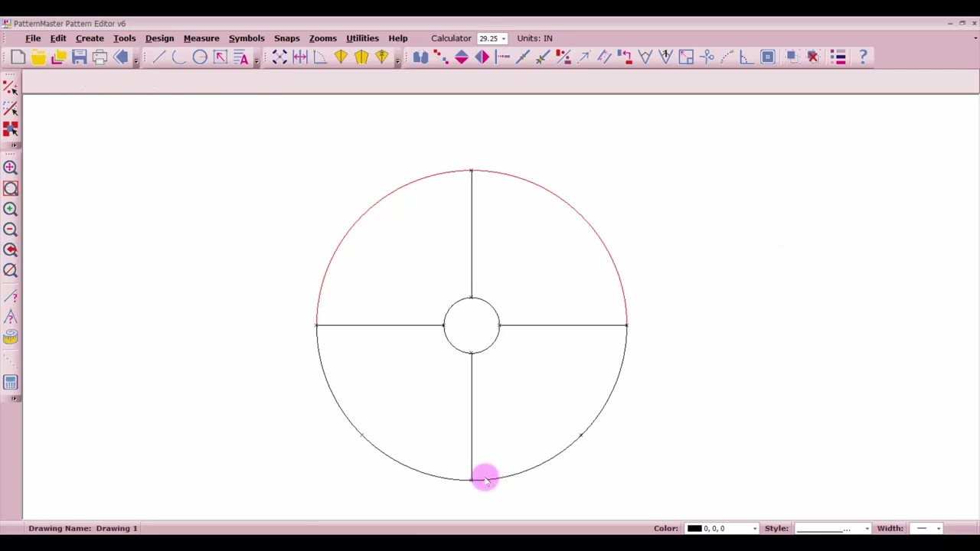Image resolution: width=980 pixels, height=551 pixels.
Task: Click the pink and blue list lines icon
Action: coord(838,57)
